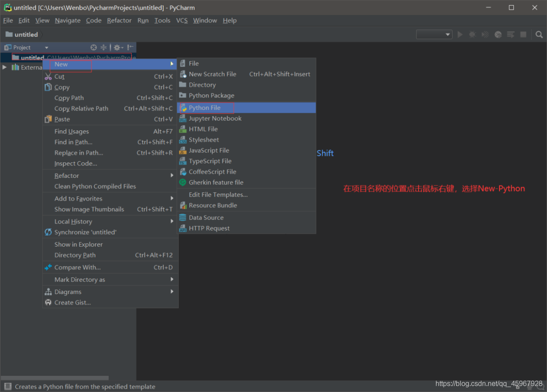Click the Debug bug icon
The width and height of the screenshot is (547, 392).
coord(472,35)
